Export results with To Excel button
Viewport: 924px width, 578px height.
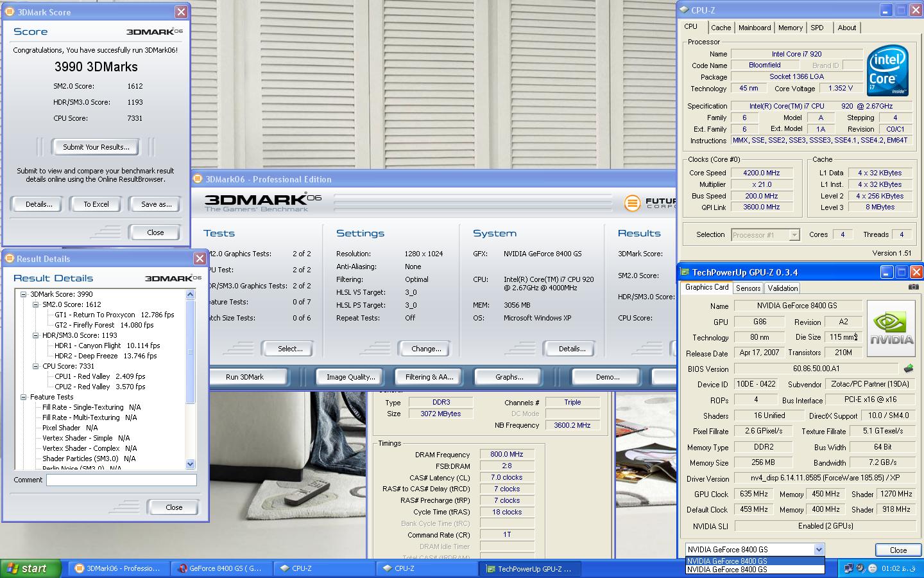click(x=96, y=204)
